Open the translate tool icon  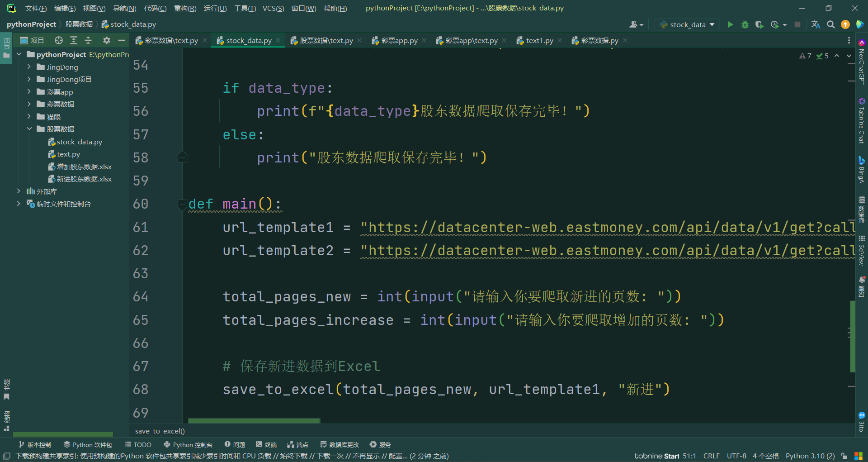(816, 24)
